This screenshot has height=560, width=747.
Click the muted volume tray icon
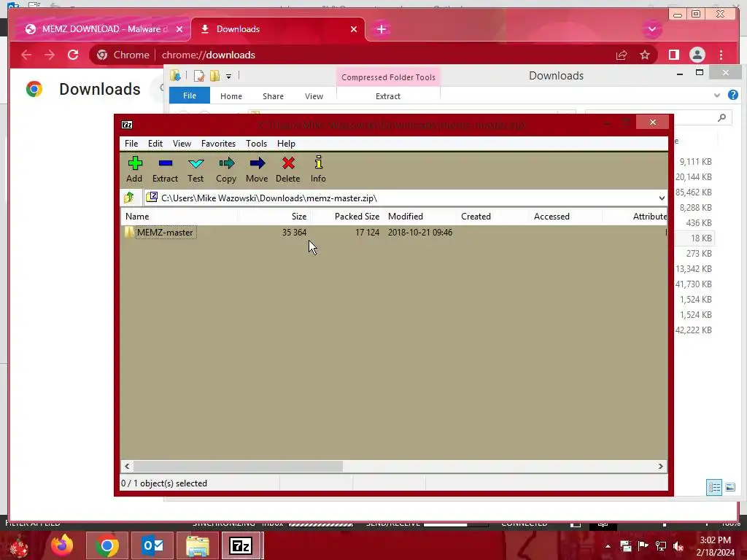tap(678, 546)
